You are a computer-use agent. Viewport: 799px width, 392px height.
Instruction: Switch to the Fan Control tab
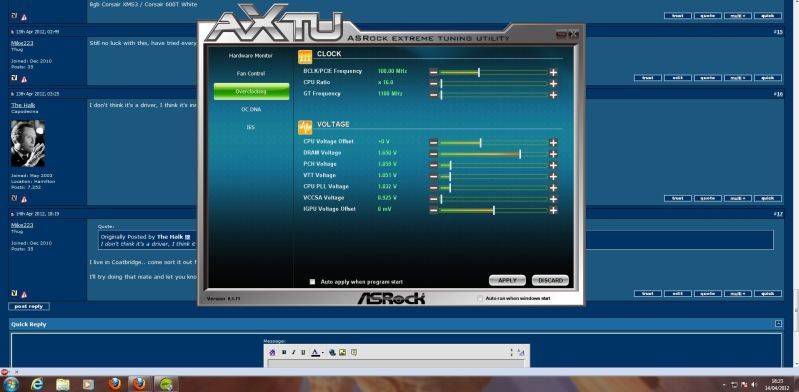point(251,73)
